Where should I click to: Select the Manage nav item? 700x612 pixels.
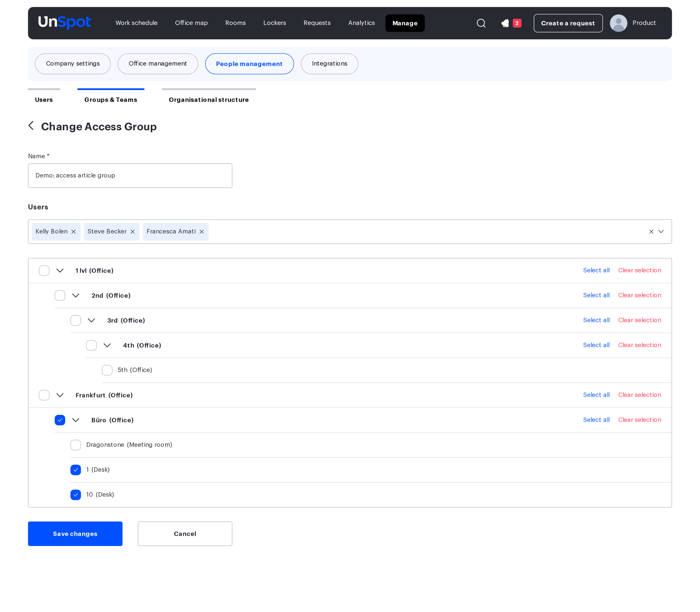pos(405,23)
